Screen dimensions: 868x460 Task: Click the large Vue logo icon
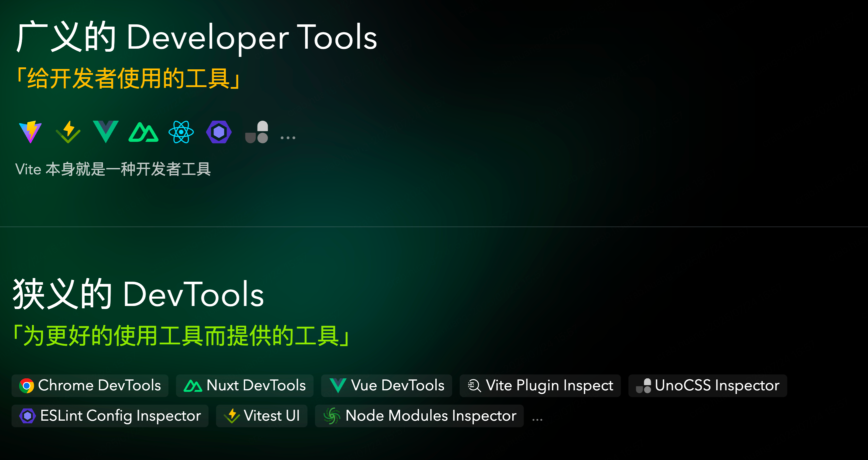[106, 132]
